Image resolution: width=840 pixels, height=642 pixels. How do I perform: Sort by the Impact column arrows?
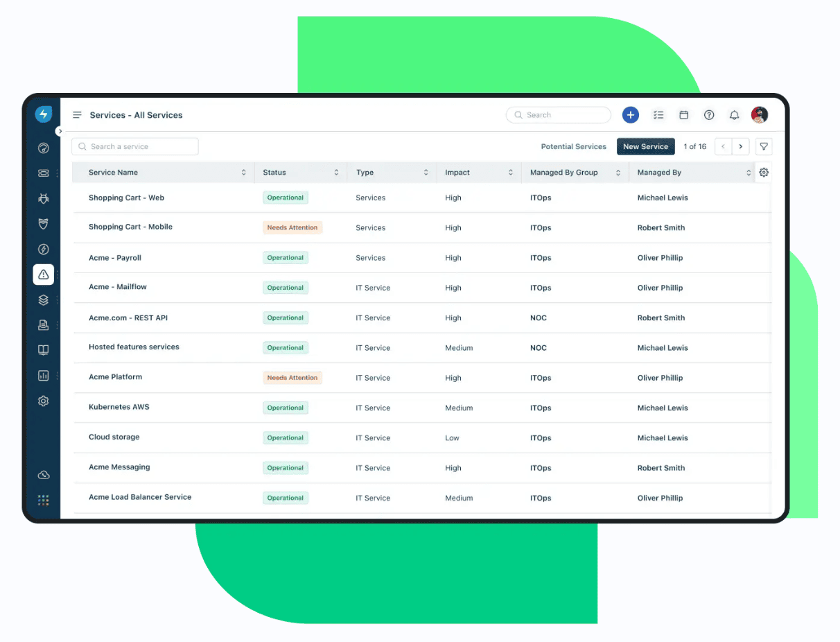coord(511,173)
